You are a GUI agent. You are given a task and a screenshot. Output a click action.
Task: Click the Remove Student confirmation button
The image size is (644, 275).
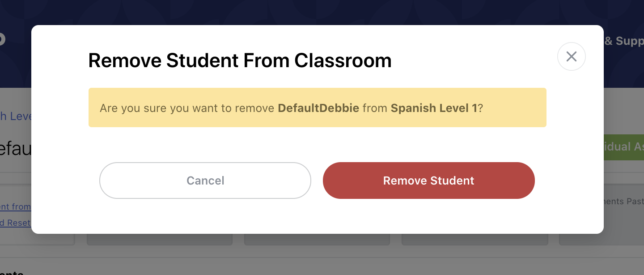click(x=428, y=180)
